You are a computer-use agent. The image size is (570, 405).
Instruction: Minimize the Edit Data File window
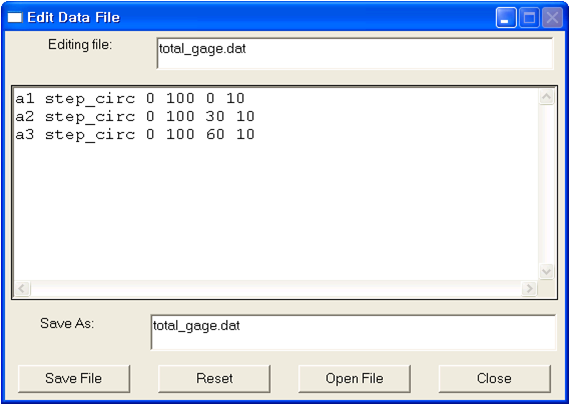point(506,18)
